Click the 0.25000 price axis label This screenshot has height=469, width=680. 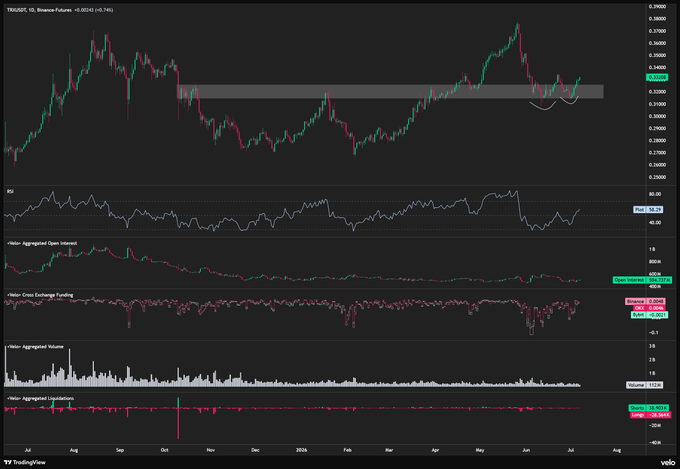coord(657,177)
